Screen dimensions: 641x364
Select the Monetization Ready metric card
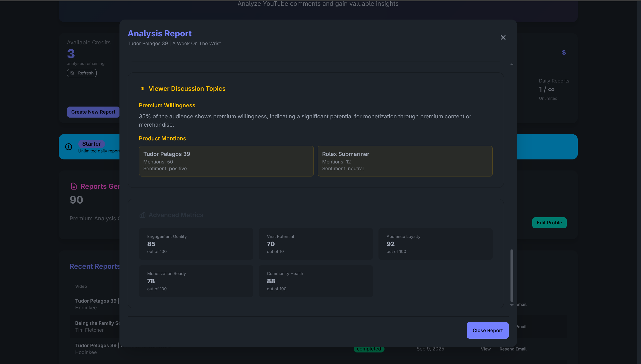point(196,281)
